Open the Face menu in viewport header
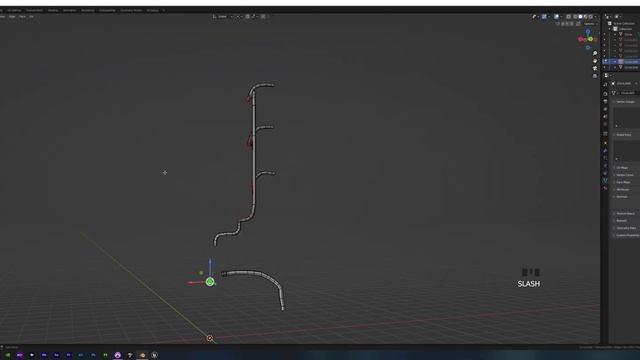This screenshot has width=640, height=360. point(22,17)
